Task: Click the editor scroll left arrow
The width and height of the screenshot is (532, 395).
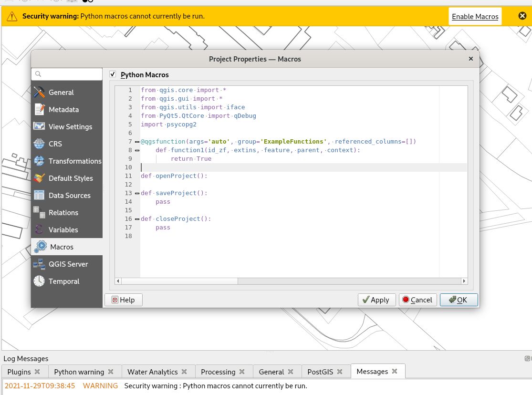Action: (x=118, y=281)
